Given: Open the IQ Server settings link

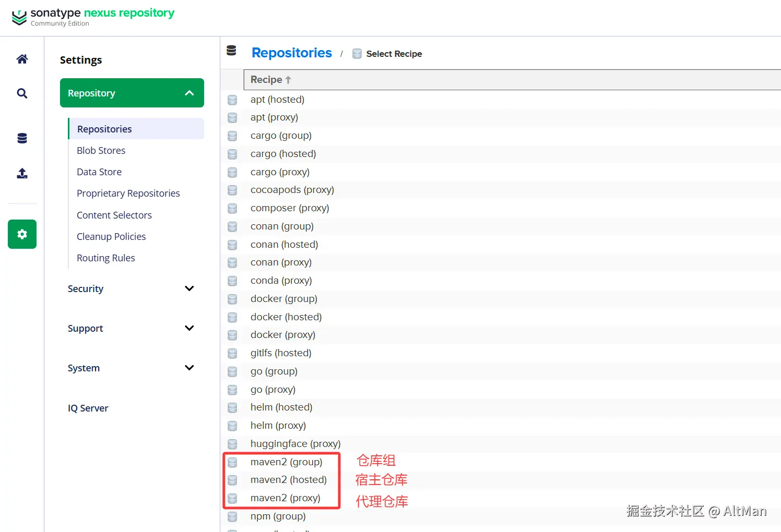Looking at the screenshot, I should [88, 408].
